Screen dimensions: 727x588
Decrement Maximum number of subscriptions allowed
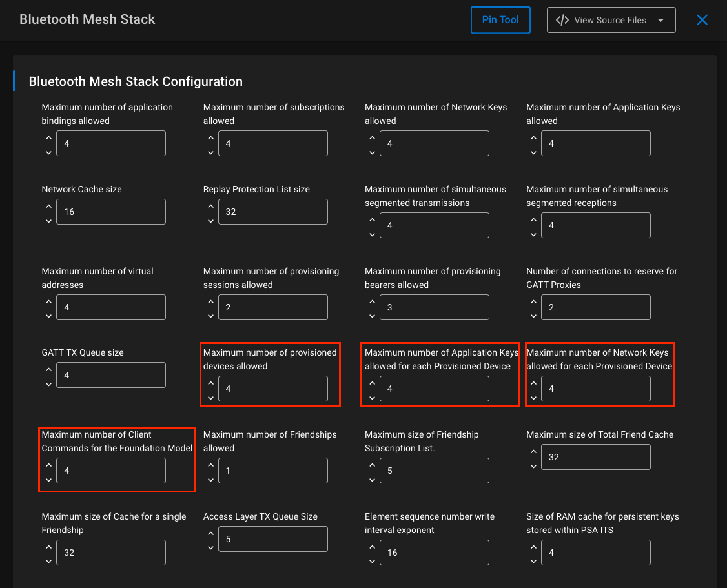pyautogui.click(x=210, y=152)
